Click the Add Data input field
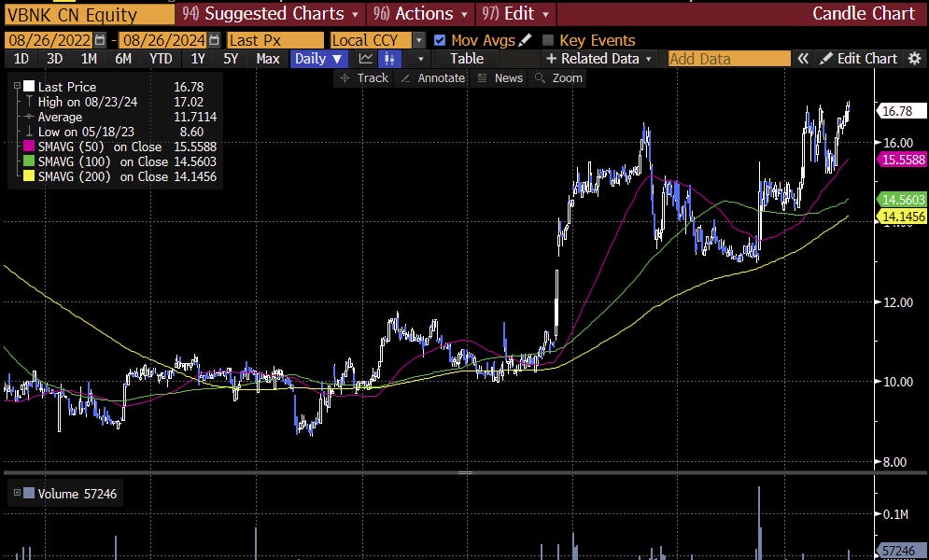Image resolution: width=929 pixels, height=560 pixels. point(727,58)
